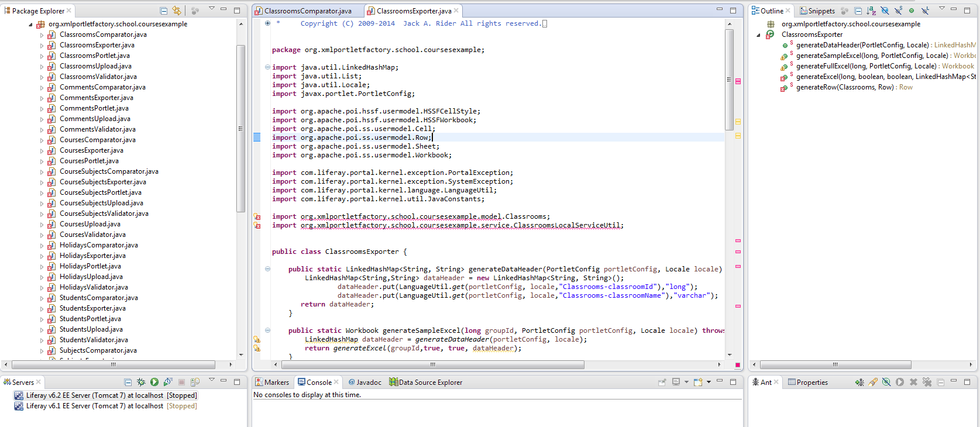Fold generateDataHeader method in editor
980x427 pixels.
point(267,269)
